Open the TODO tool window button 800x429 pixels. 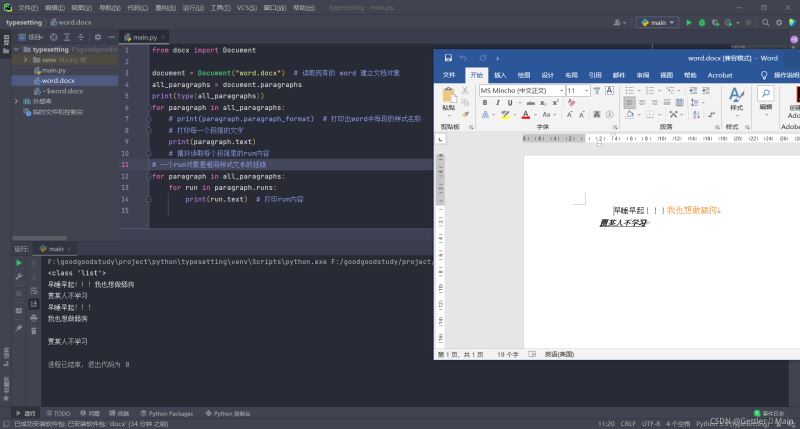(58, 413)
